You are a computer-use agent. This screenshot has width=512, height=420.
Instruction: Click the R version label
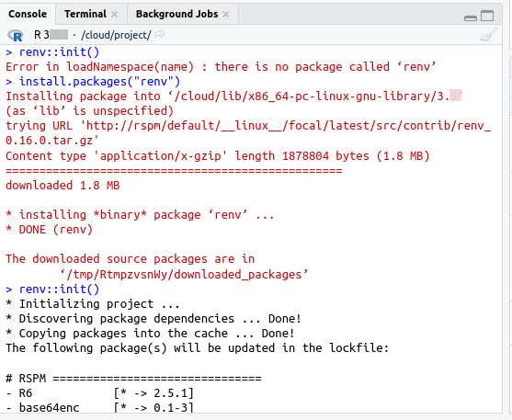(51, 35)
